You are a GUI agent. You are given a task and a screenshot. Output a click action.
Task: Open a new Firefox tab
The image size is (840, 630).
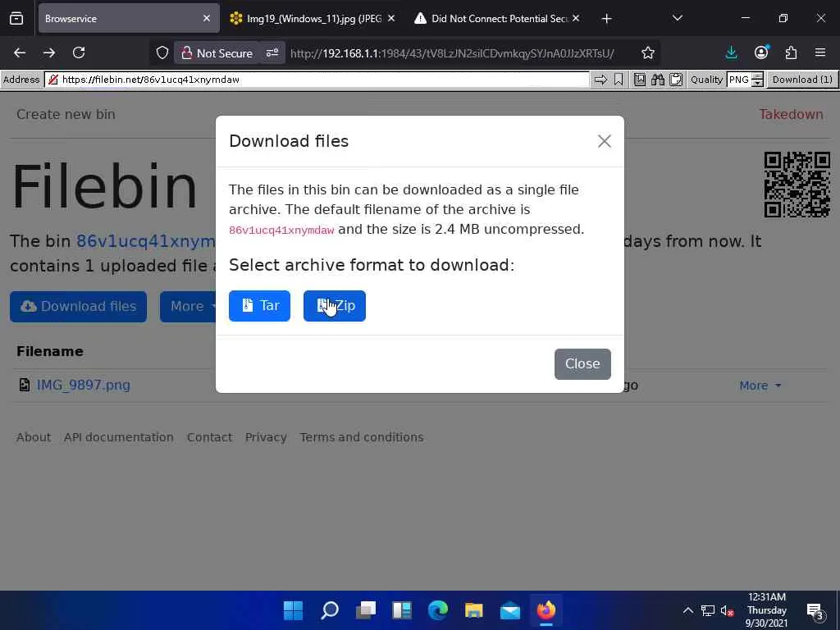point(606,19)
